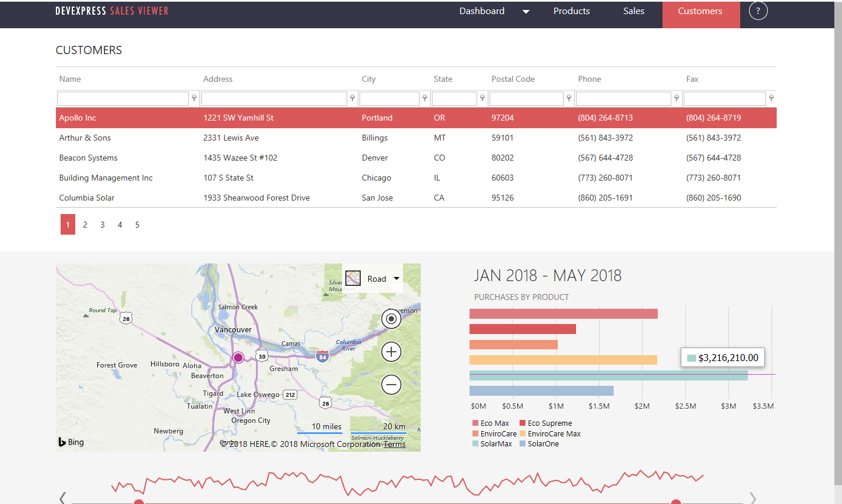Viewport: 842px width, 504px height.
Task: Click the SolarOne bar in chart
Action: pos(541,390)
